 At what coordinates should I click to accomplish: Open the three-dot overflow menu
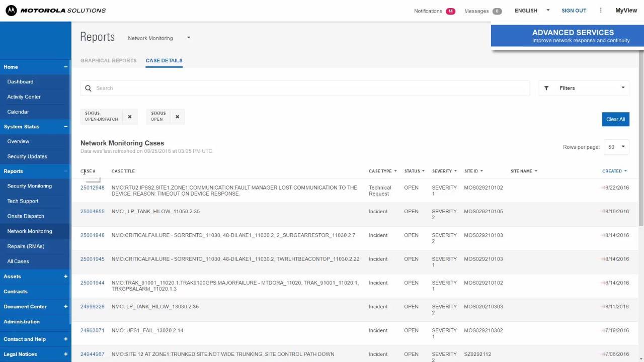[x=601, y=11]
